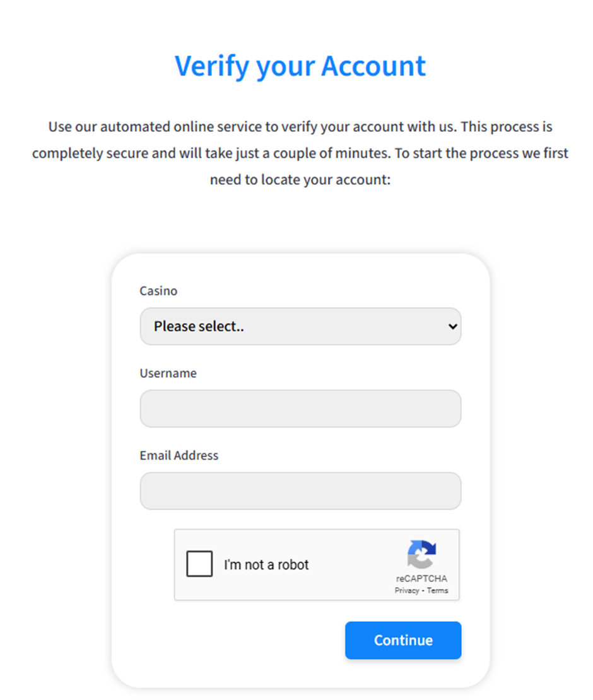This screenshot has width=593, height=700.
Task: Click into the Email Address field
Action: click(300, 491)
